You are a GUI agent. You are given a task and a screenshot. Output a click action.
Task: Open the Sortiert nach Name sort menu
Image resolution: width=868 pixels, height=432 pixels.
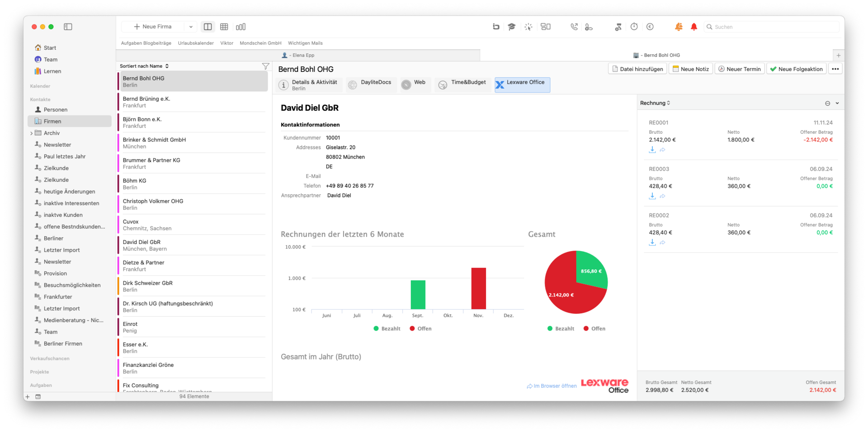click(x=144, y=66)
